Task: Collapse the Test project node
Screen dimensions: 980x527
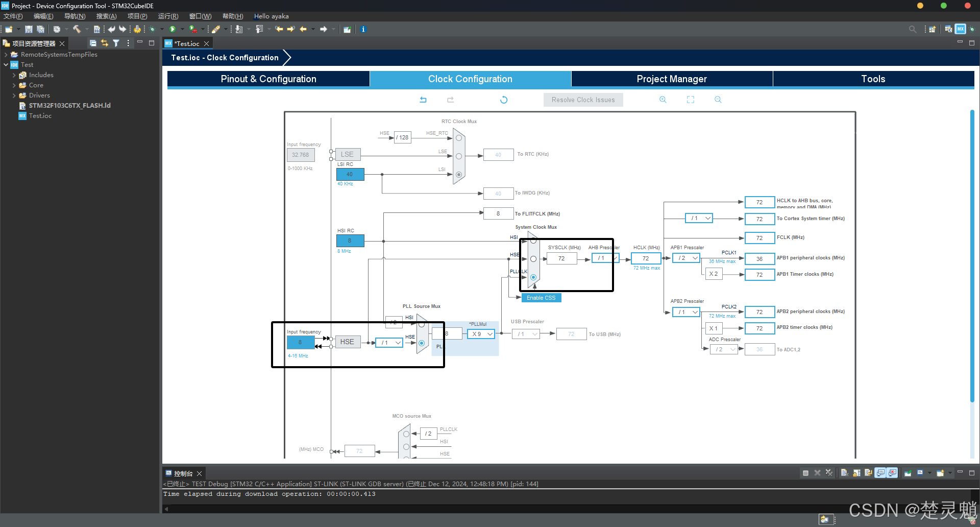Action: (6, 65)
